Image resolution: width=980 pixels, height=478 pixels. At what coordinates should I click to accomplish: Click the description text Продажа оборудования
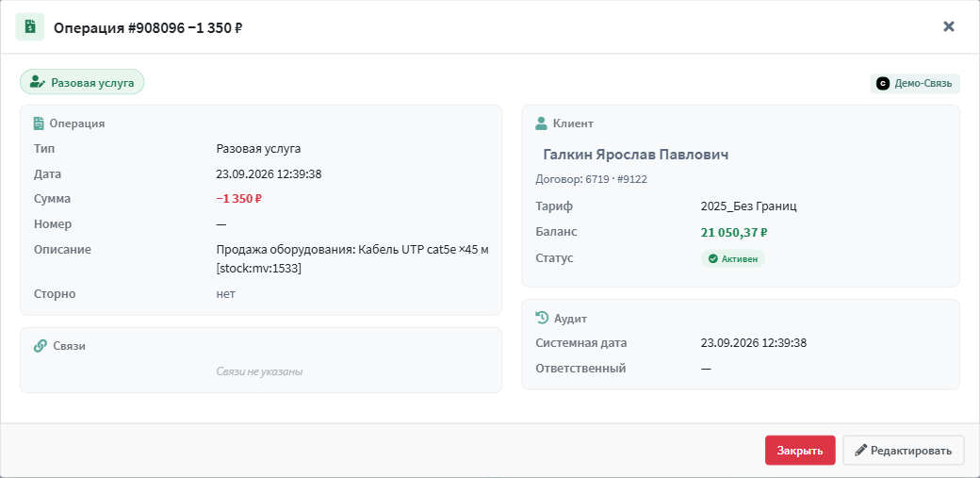pos(351,258)
